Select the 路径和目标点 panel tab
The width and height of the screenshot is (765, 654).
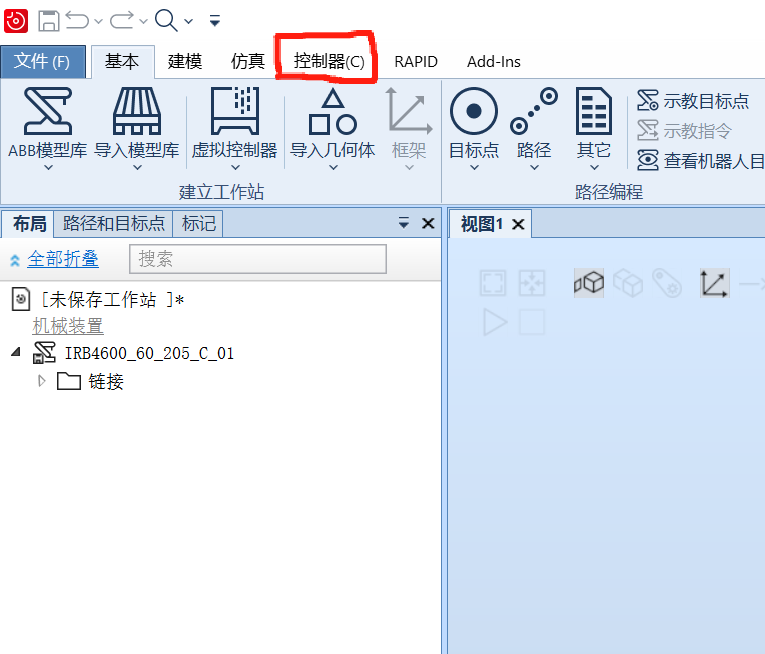coord(114,224)
